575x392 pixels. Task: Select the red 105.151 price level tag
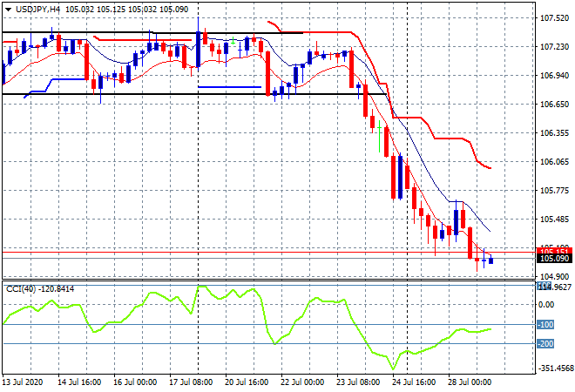pyautogui.click(x=554, y=251)
